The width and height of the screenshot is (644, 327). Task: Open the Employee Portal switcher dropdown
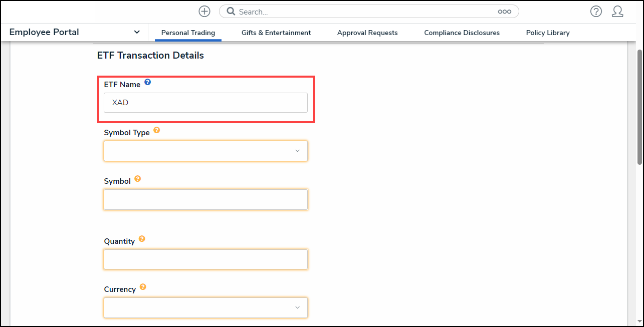point(137,32)
